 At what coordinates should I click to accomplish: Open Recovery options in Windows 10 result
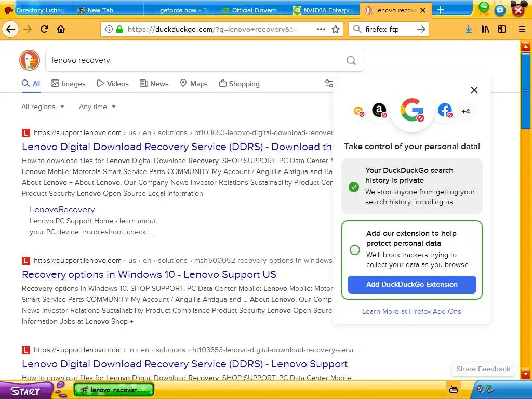click(x=149, y=274)
